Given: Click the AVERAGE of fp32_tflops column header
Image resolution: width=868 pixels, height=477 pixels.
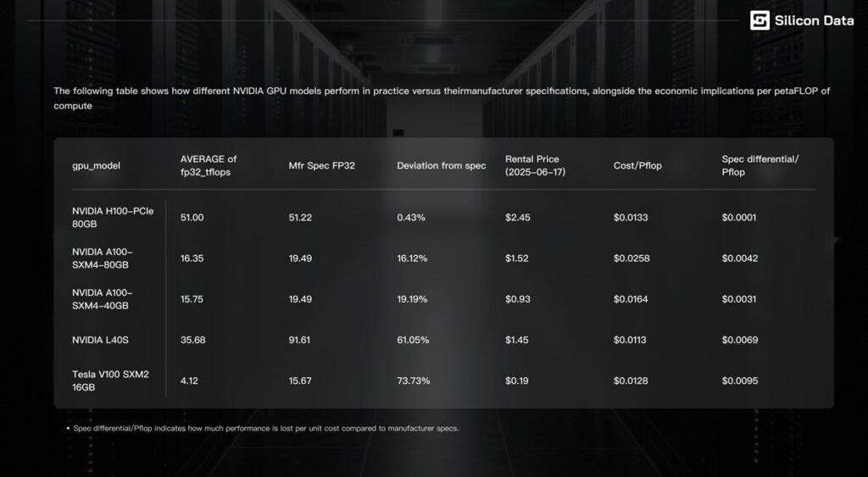Looking at the screenshot, I should (209, 165).
